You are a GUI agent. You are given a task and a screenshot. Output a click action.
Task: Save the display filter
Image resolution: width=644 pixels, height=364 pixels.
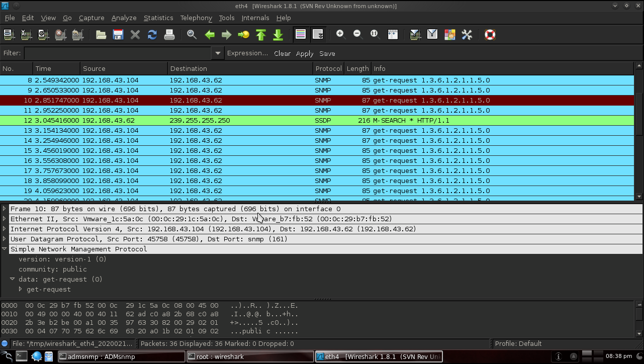327,53
